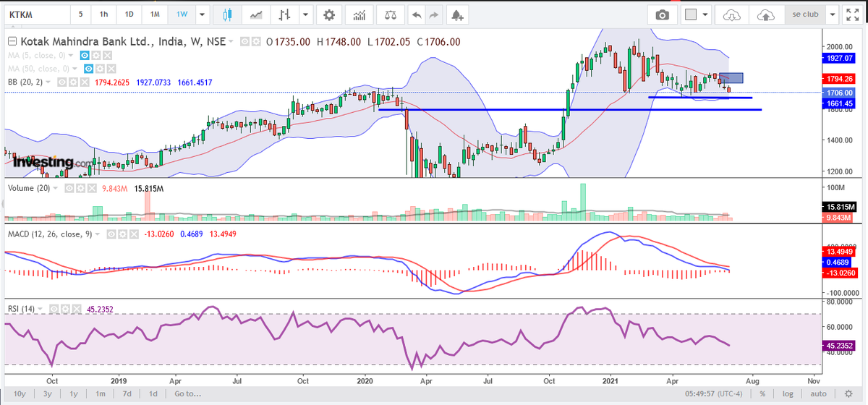Switch to the 1M interval
This screenshot has width=868, height=405.
click(x=155, y=14)
